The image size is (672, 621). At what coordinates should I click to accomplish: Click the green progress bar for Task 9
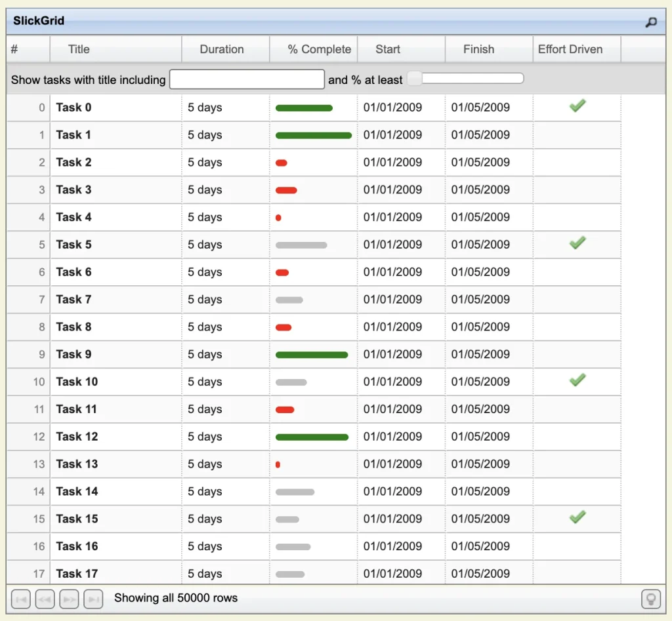pos(312,355)
